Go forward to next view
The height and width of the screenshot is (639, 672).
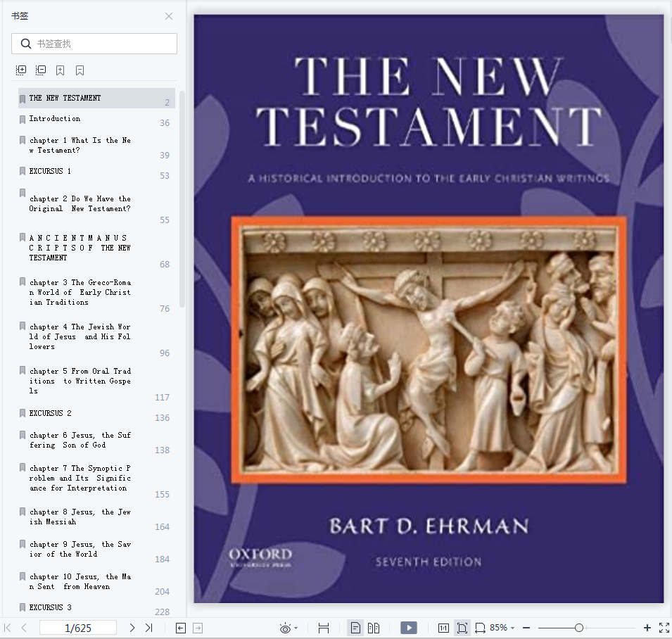point(198,628)
